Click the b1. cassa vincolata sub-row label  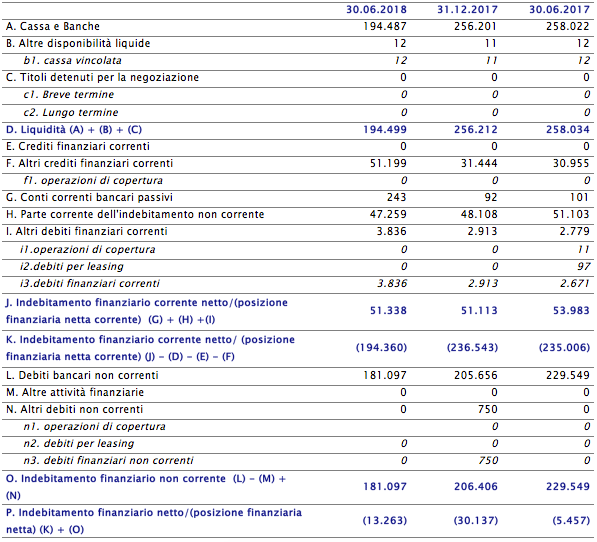click(72, 61)
